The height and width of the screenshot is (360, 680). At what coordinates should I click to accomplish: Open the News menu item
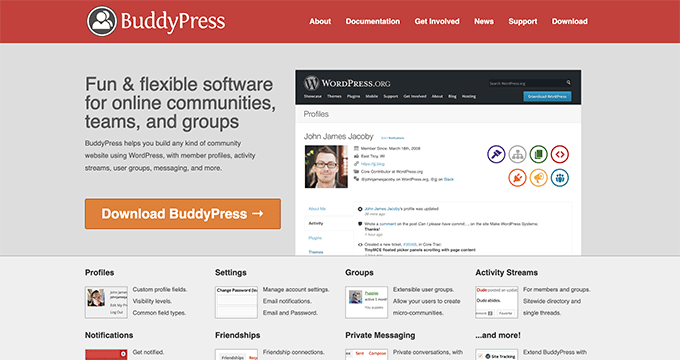click(x=484, y=21)
